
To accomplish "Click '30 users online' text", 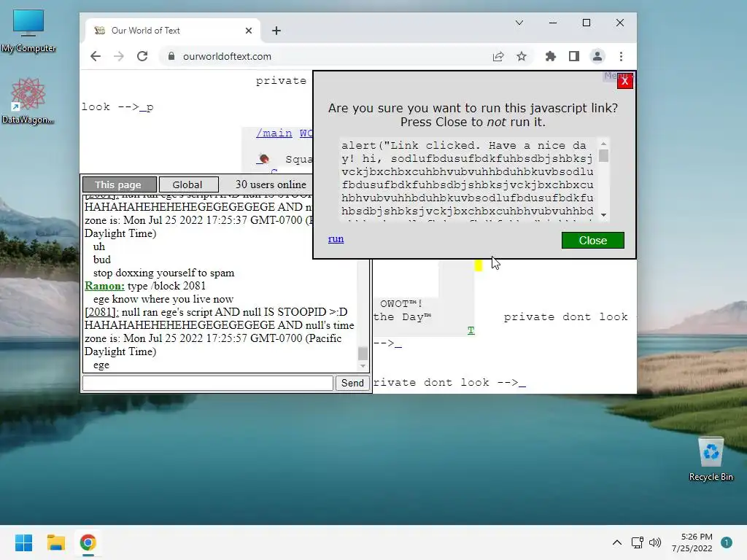I will (271, 184).
